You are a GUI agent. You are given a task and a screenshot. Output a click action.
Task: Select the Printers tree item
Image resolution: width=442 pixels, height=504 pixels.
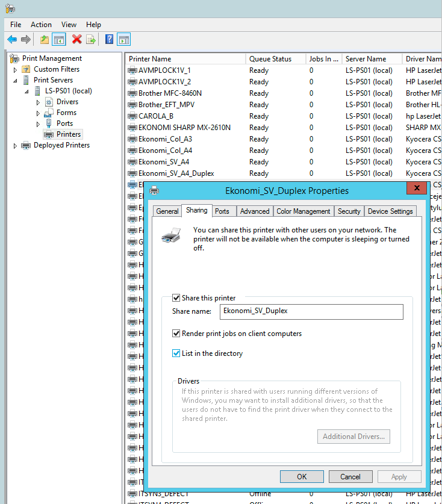tap(63, 134)
